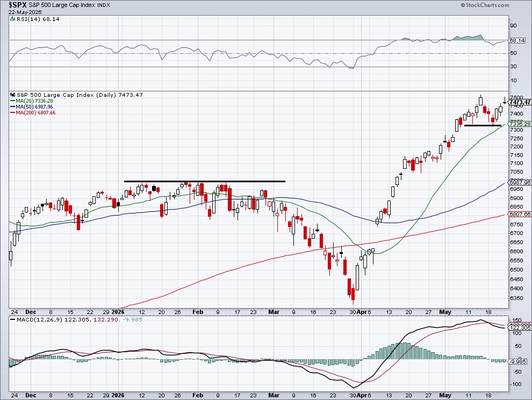Click the RSI(14) legend line icon

[x=13, y=19]
